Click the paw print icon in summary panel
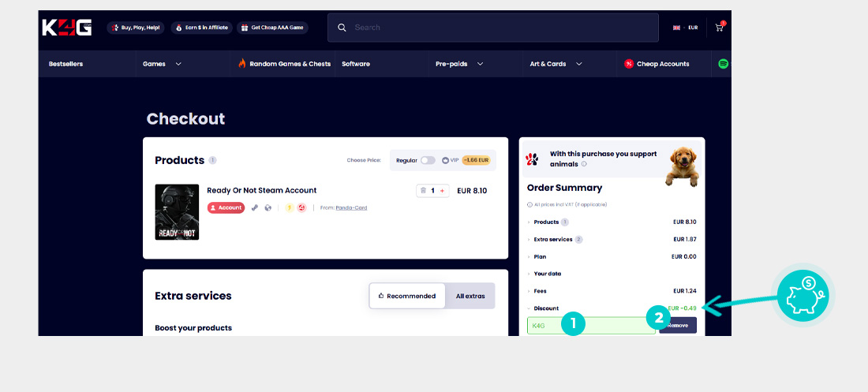868x392 pixels. coord(531,159)
